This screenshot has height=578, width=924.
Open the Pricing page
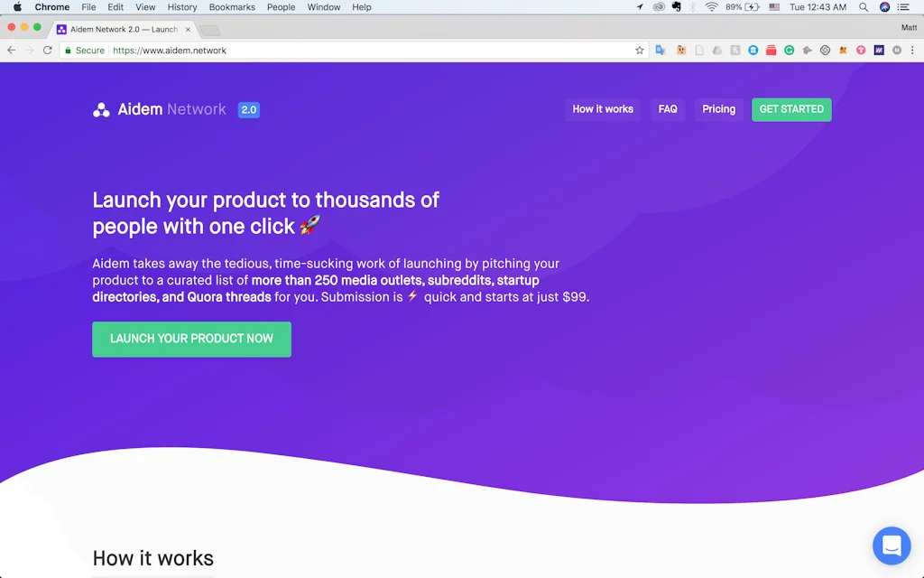pos(718,109)
